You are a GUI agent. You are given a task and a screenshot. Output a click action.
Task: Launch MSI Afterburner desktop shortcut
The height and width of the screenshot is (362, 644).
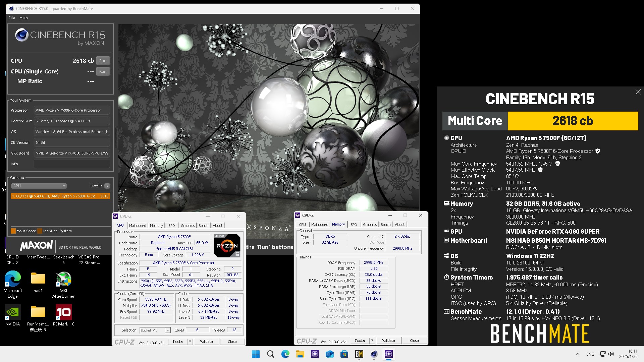(63, 284)
